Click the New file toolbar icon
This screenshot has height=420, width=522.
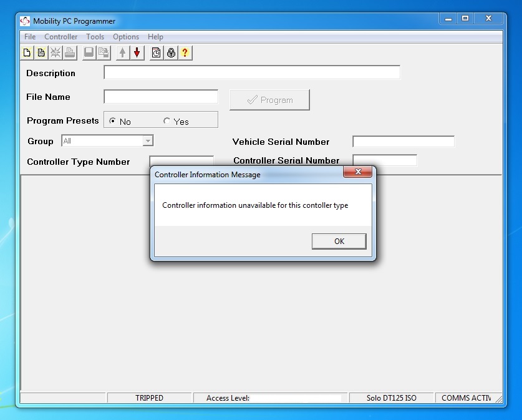[27, 53]
